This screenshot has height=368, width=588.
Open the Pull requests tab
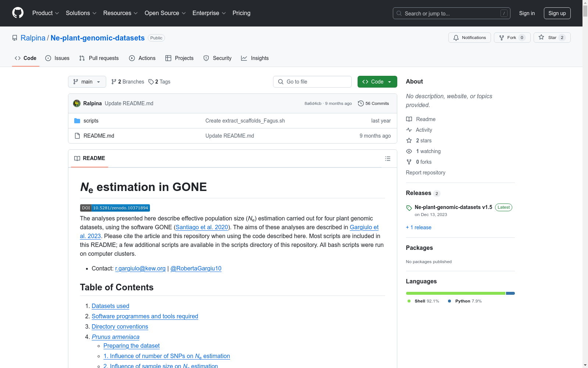pos(99,58)
